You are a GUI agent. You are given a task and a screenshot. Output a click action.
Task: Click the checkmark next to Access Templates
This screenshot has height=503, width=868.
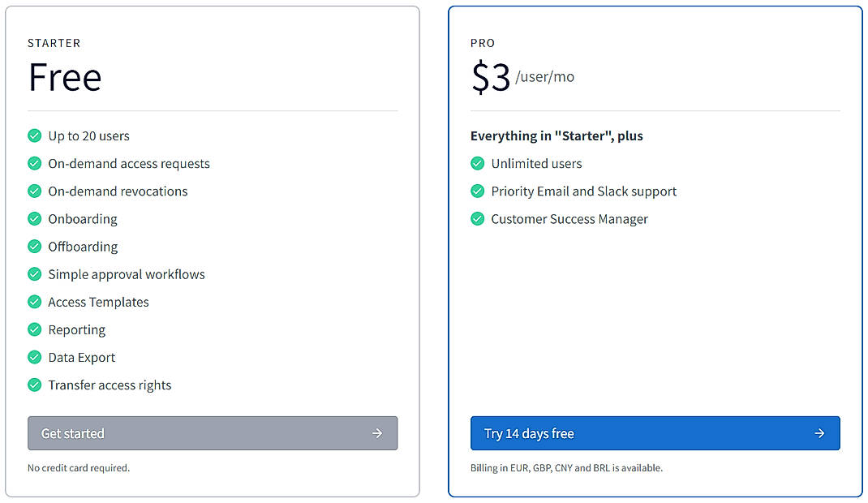pos(34,302)
